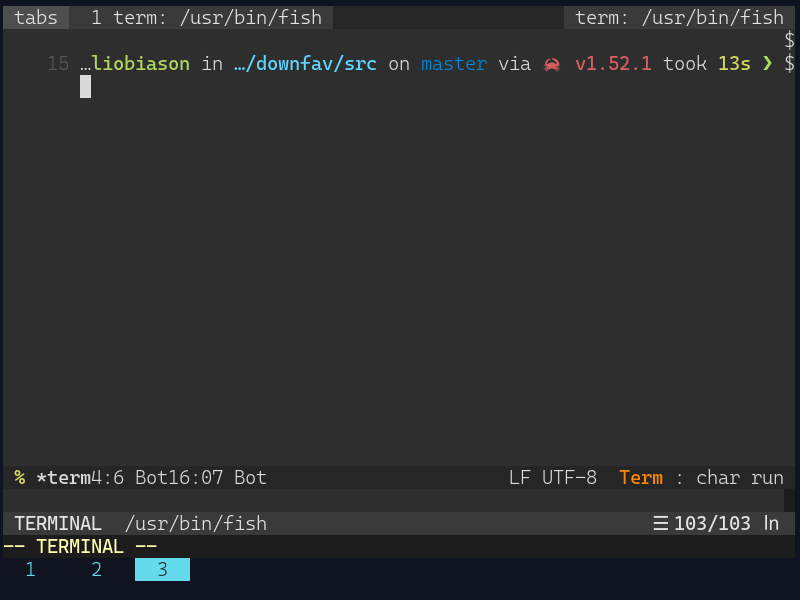Click right-side term: /usr/bin/fish title
Screen dimensions: 800x600
pyautogui.click(x=679, y=18)
